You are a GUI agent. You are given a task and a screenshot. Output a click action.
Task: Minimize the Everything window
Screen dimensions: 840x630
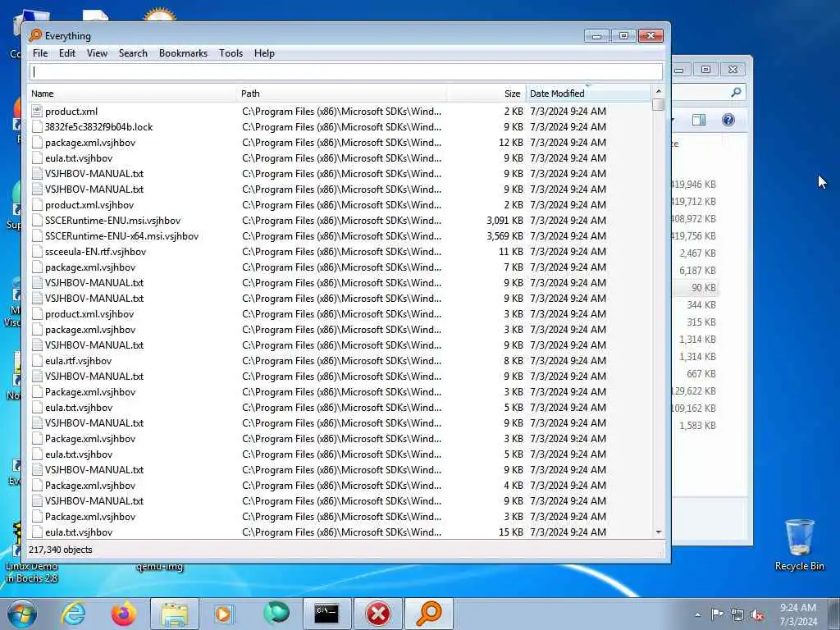597,36
